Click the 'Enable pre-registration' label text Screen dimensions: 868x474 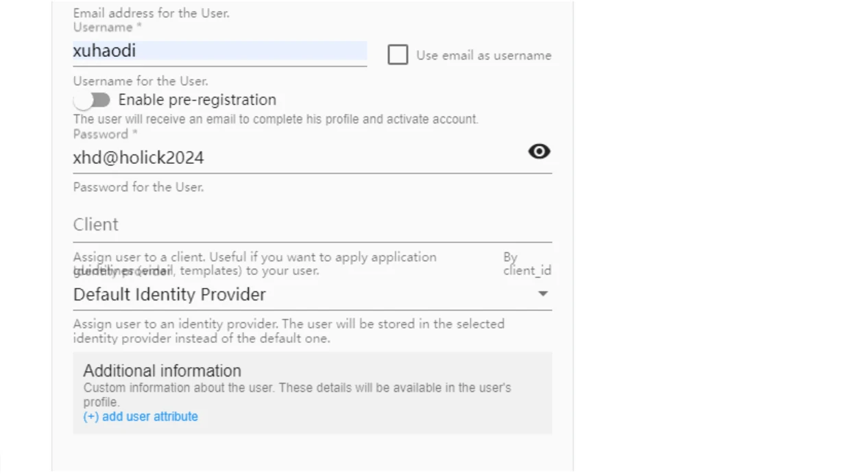[197, 100]
